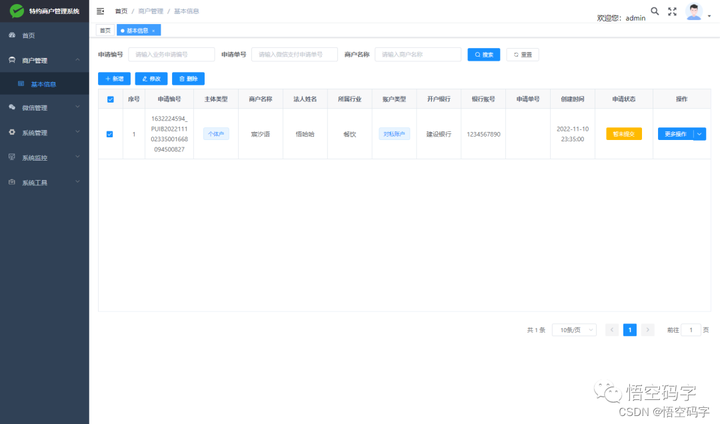Screen dimensions: 720x424
Task: Open the top bar search icon
Action: pyautogui.click(x=655, y=11)
